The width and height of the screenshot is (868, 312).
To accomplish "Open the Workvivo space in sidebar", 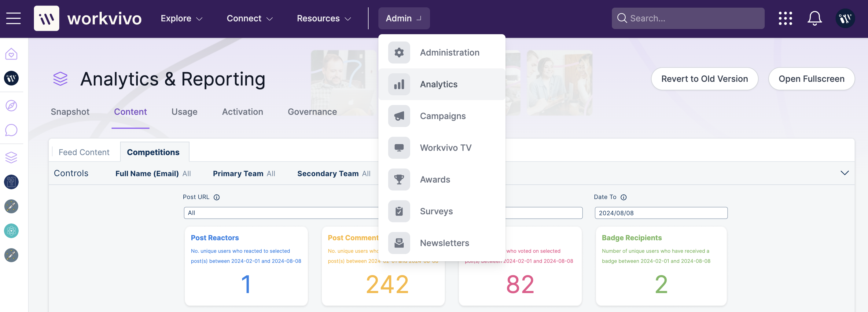I will point(11,78).
